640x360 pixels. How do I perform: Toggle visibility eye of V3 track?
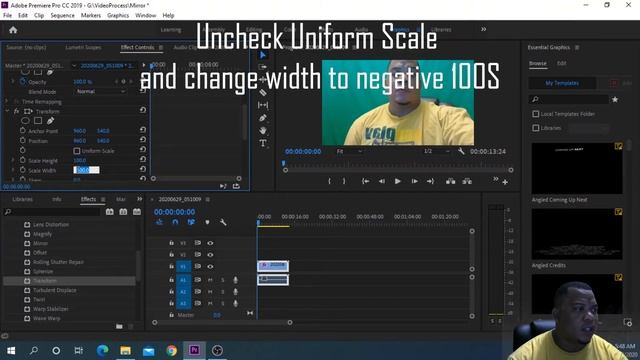210,243
